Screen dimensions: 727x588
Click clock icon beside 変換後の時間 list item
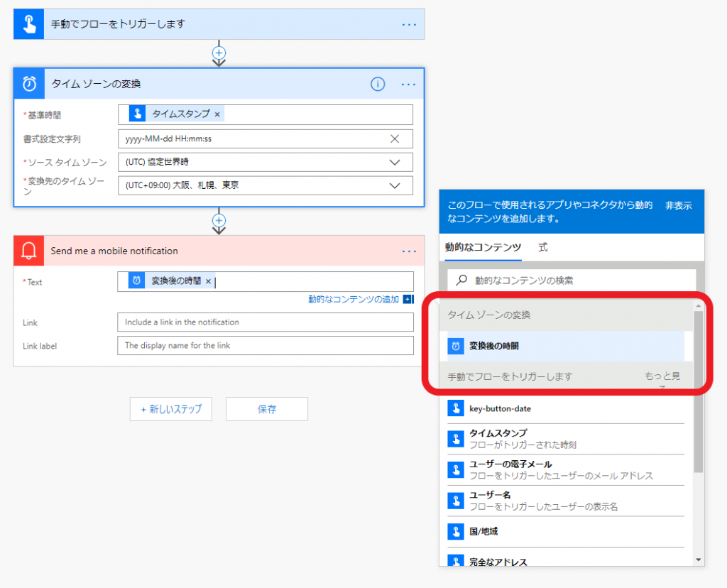point(456,346)
